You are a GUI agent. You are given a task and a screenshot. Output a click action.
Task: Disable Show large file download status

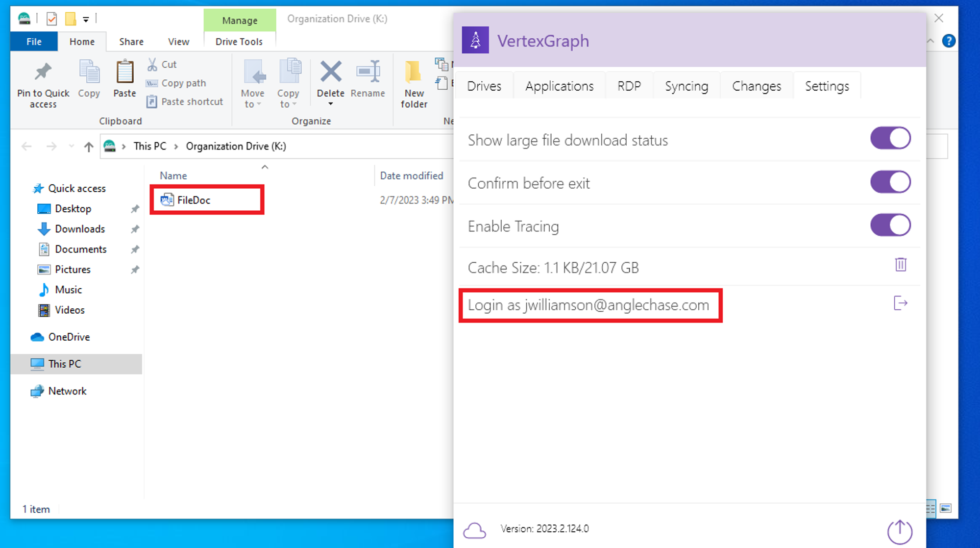(890, 139)
